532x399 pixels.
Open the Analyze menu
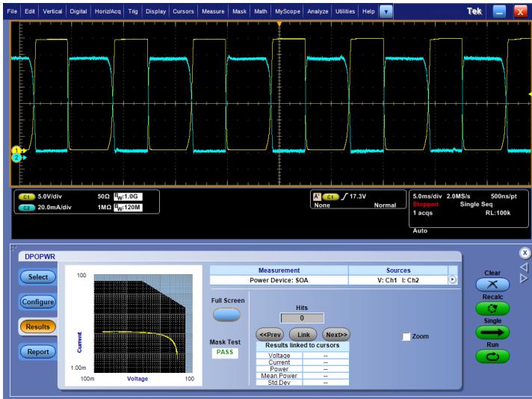[318, 11]
